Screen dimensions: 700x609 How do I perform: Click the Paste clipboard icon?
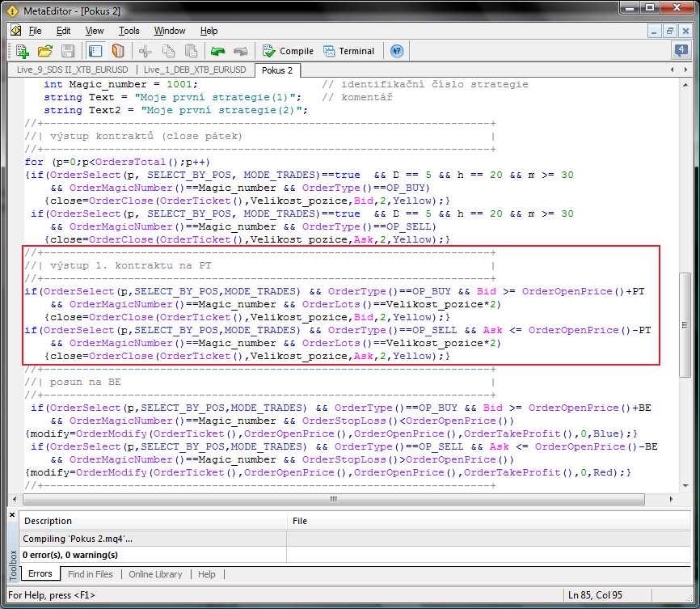point(191,51)
